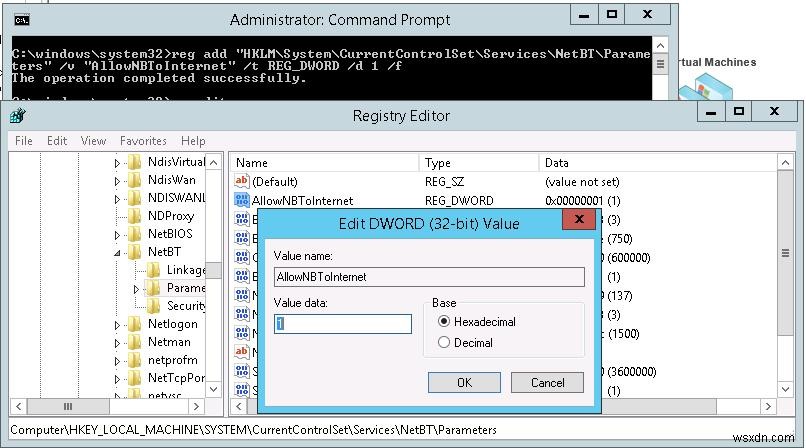Click the NdisWan folder icon

[135, 180]
